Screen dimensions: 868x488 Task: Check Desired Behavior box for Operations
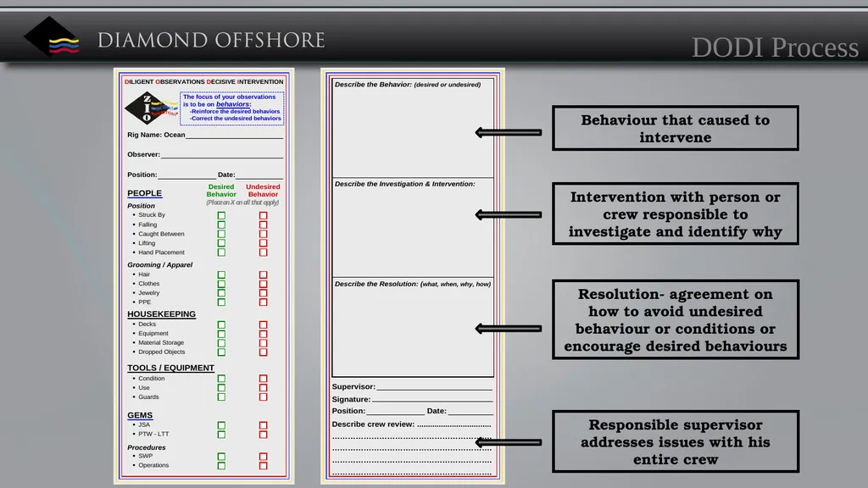point(221,465)
